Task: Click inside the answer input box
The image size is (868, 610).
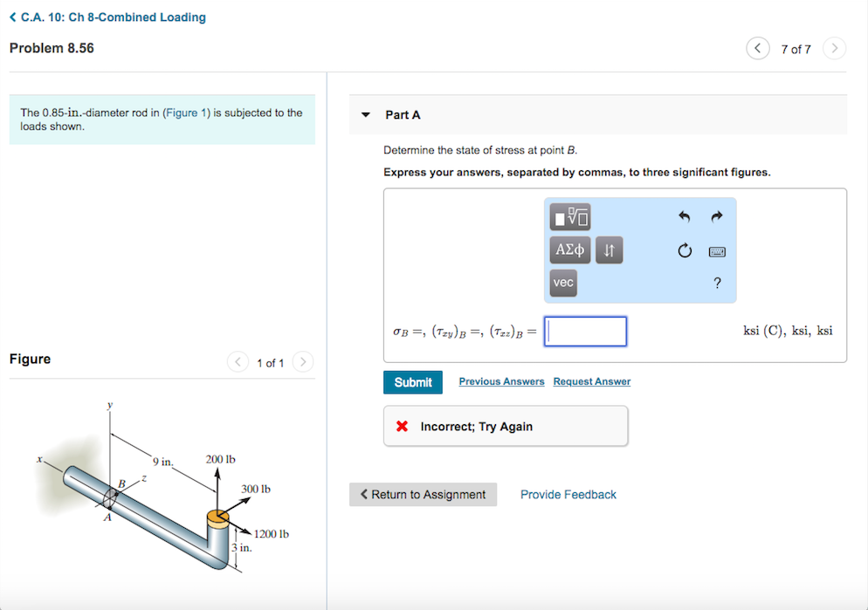Action: pos(585,331)
